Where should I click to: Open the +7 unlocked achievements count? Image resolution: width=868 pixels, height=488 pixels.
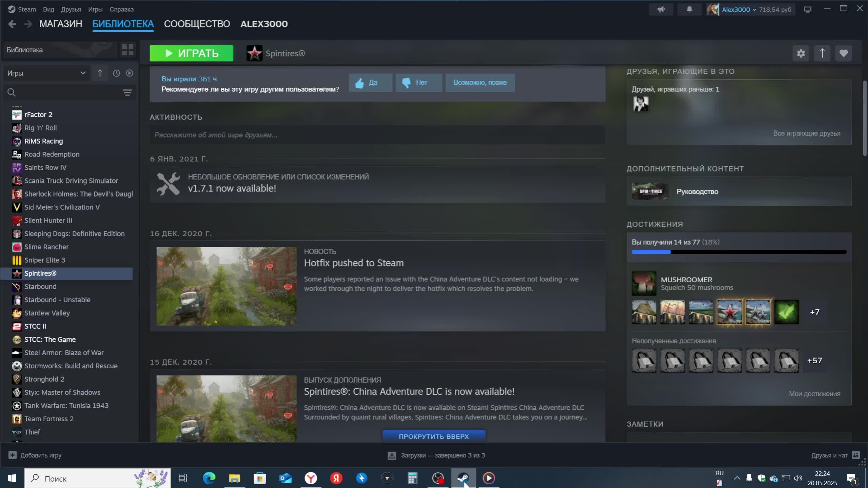(x=814, y=312)
